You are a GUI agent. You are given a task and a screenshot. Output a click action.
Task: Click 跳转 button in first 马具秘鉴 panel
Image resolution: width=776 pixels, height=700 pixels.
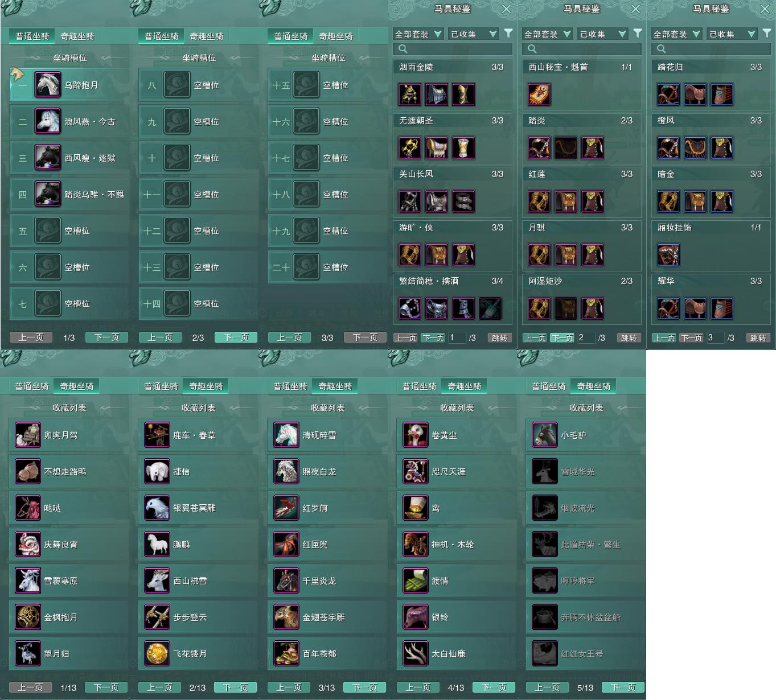(500, 338)
